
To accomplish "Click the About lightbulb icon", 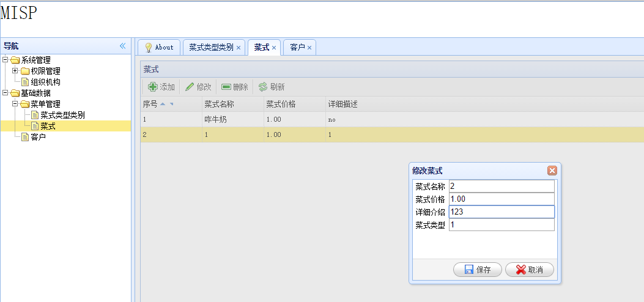I will click(x=149, y=48).
